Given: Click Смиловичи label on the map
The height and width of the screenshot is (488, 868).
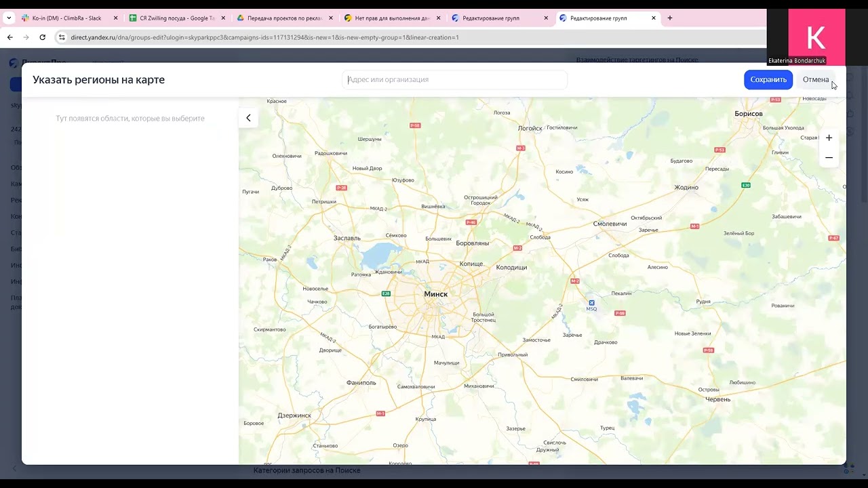Looking at the screenshot, I should point(585,379).
